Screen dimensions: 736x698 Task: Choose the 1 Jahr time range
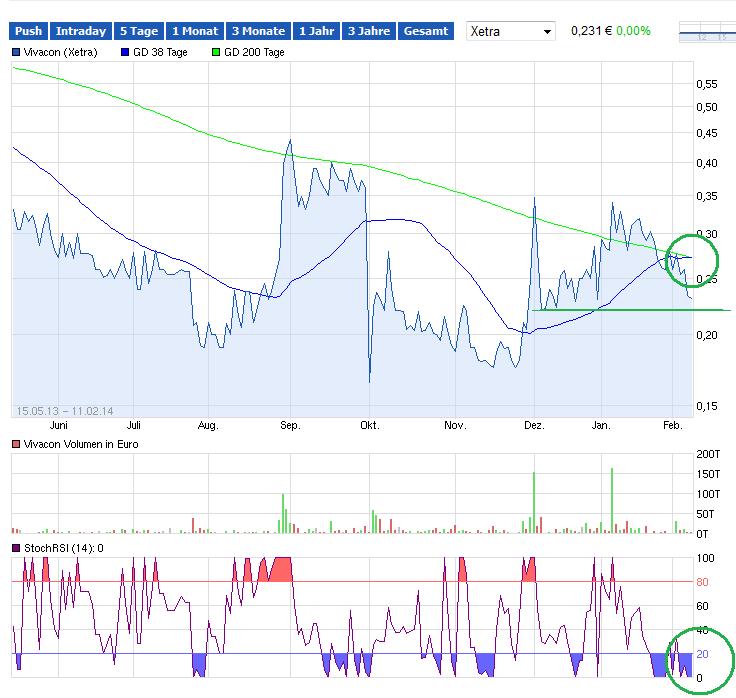coord(316,31)
